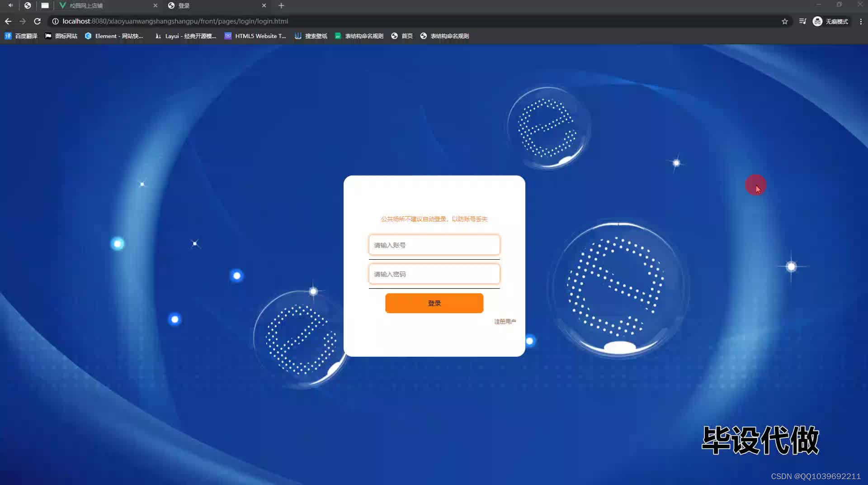Minimize the browser window
Screen dimensions: 868x485
818,5
